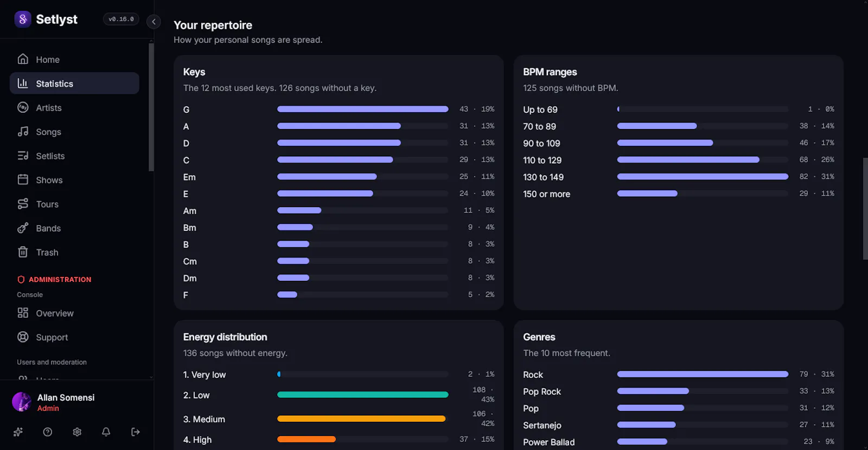
Task: Click the "Em" key row label
Action: (189, 177)
